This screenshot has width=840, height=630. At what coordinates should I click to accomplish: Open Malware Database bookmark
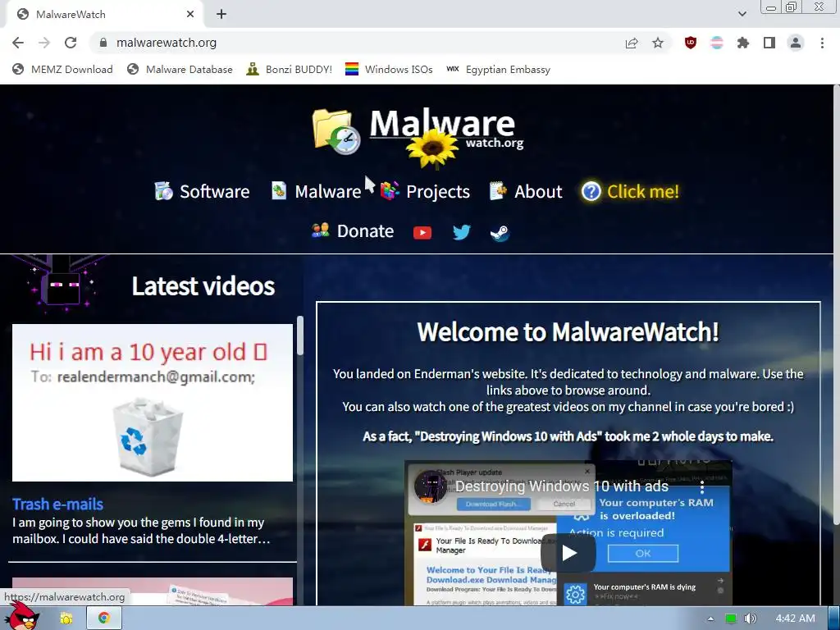(180, 69)
